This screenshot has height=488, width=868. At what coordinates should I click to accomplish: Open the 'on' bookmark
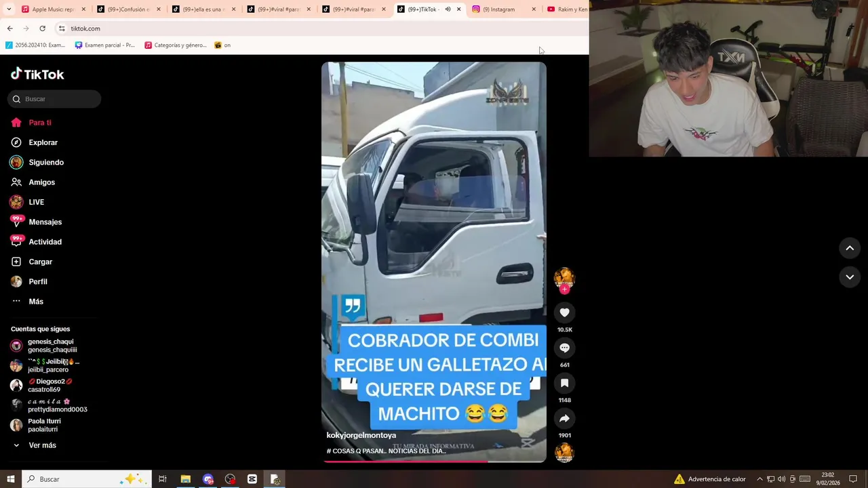pos(222,45)
